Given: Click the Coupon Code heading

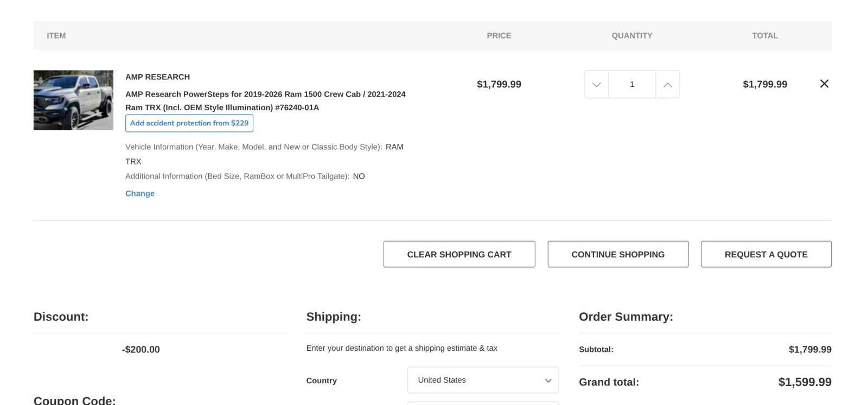Looking at the screenshot, I should tap(75, 400).
